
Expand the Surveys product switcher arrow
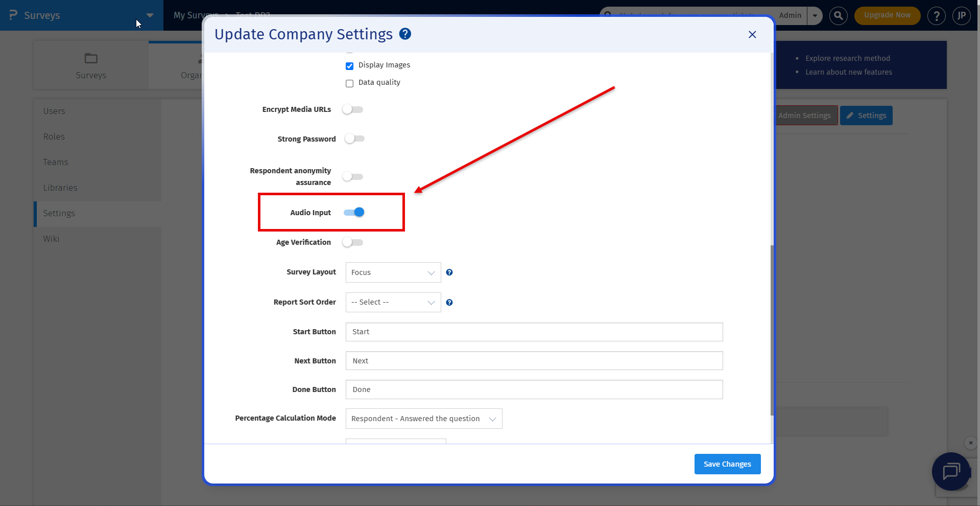[150, 15]
